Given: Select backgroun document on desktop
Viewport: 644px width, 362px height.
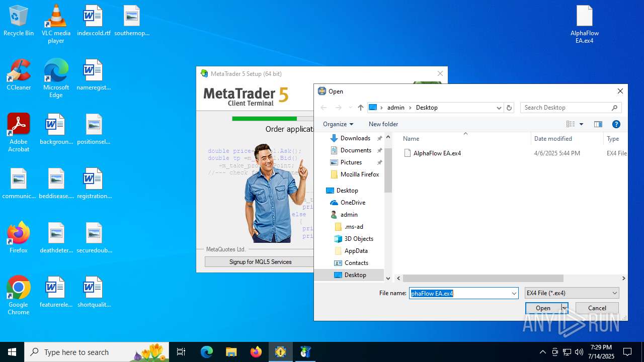Looking at the screenshot, I should pos(56,129).
